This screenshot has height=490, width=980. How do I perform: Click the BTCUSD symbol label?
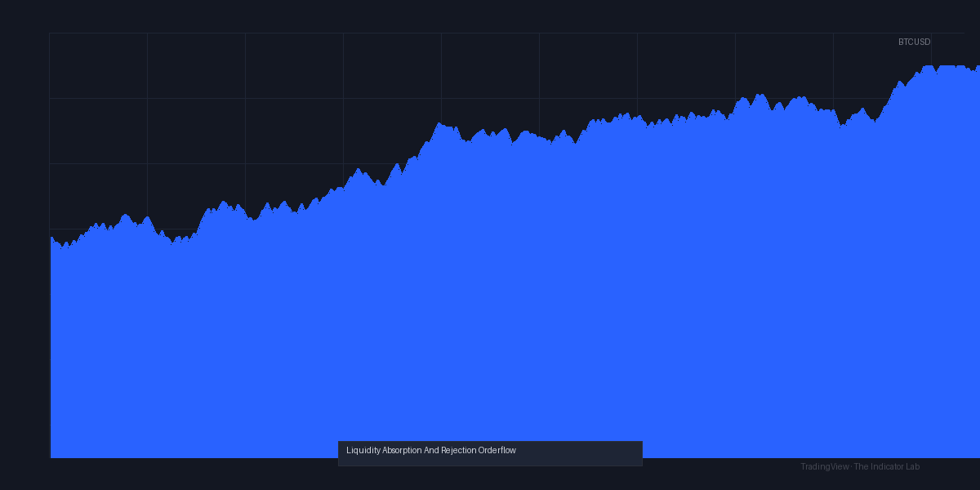click(914, 42)
